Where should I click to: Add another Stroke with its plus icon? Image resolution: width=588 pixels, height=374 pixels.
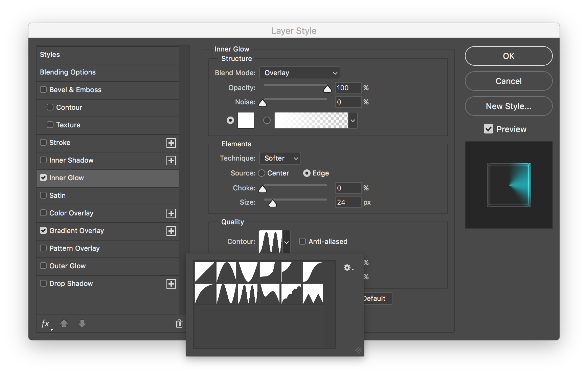(171, 143)
